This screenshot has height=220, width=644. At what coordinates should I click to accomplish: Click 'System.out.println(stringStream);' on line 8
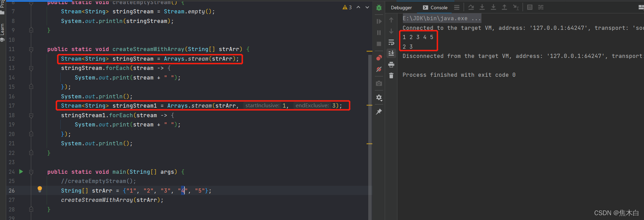pyautogui.click(x=117, y=21)
